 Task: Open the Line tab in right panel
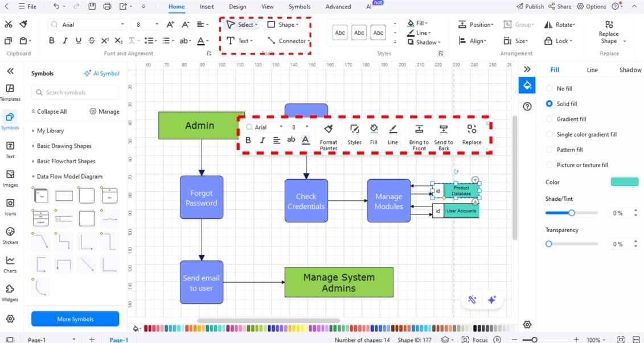592,70
